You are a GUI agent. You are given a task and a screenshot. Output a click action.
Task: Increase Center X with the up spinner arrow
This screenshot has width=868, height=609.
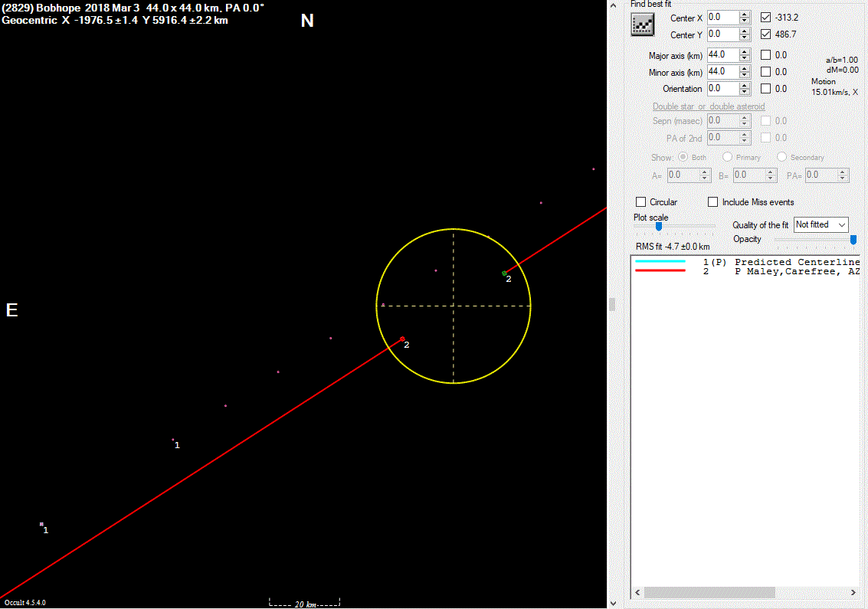(x=745, y=14)
